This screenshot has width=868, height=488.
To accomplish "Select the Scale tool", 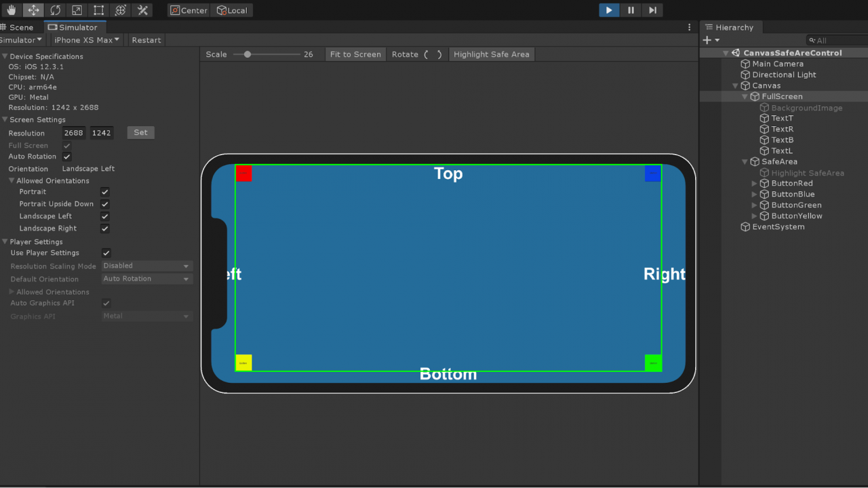I will tap(77, 10).
